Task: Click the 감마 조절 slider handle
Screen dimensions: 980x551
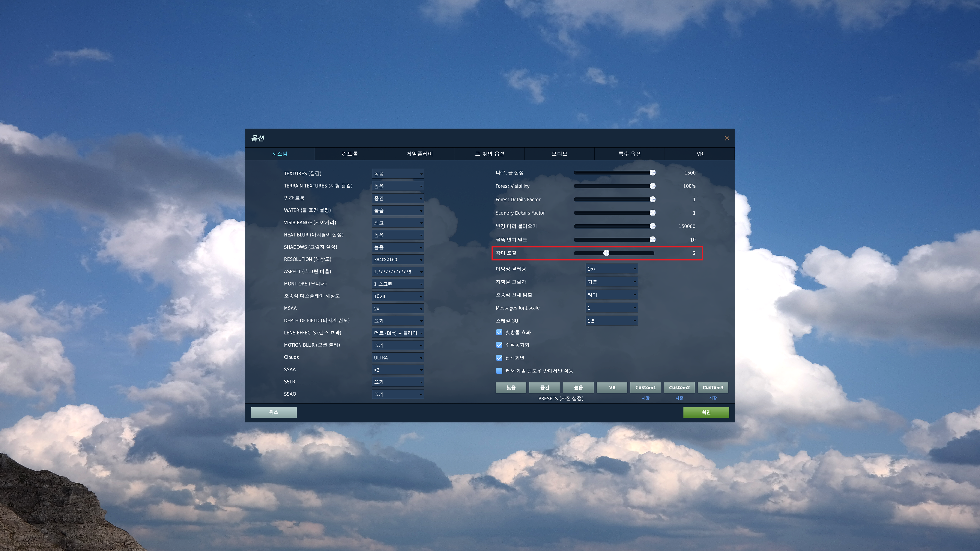Action: (606, 253)
